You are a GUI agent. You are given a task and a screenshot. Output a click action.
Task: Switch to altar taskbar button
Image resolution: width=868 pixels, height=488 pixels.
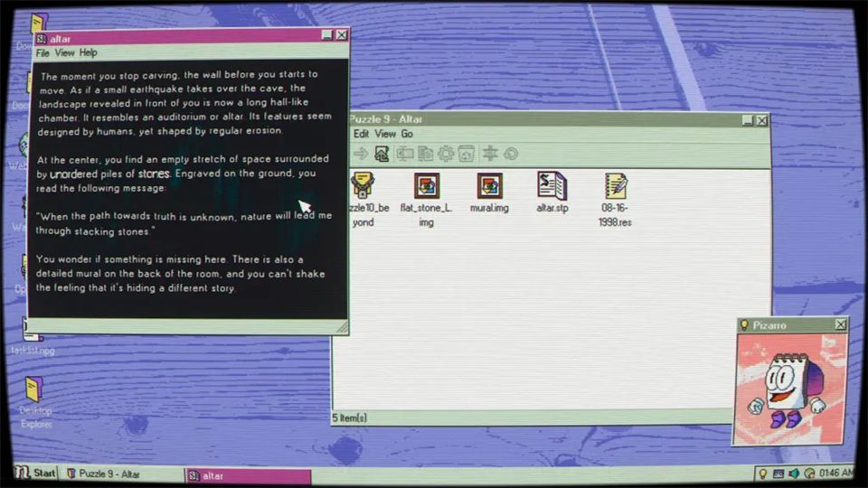248,476
